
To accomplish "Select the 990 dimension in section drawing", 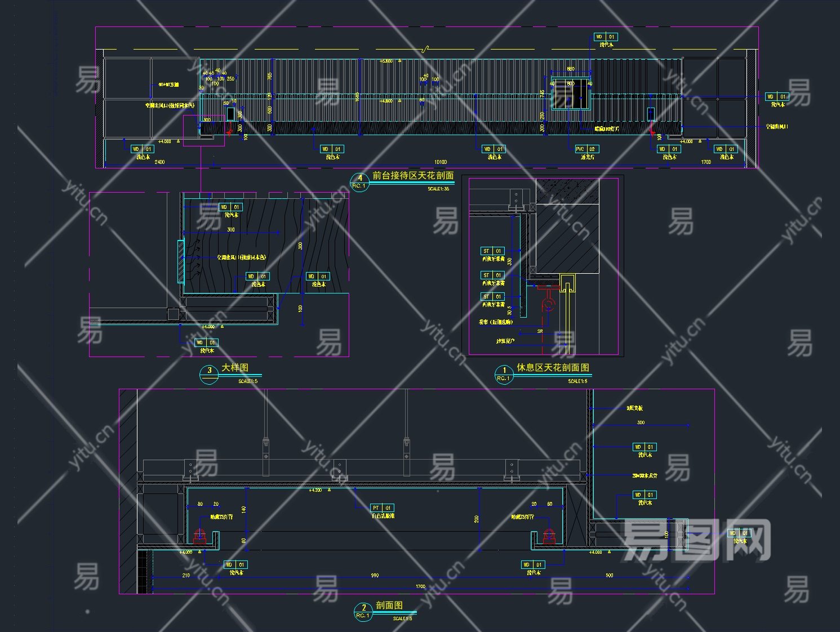I will pyautogui.click(x=375, y=576).
